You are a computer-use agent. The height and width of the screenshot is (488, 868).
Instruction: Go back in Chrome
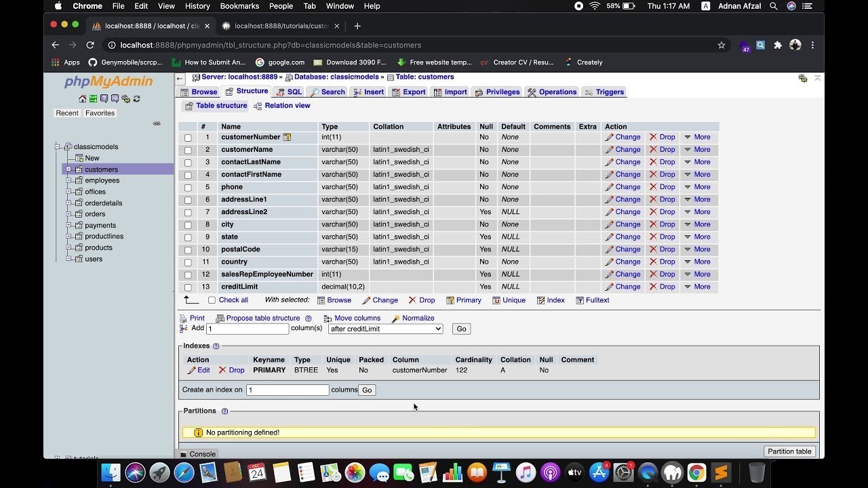(x=56, y=45)
